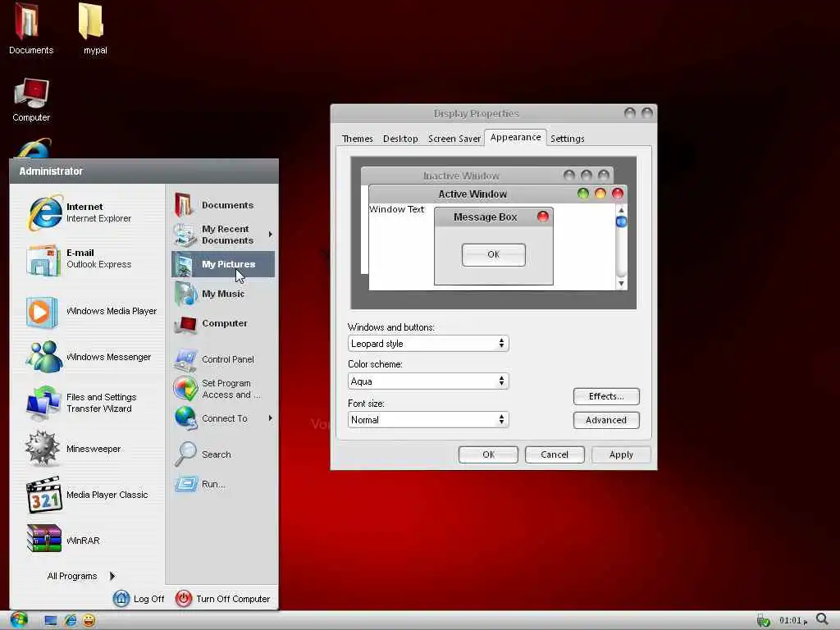
Task: Open the Connect To entry
Action: click(223, 418)
